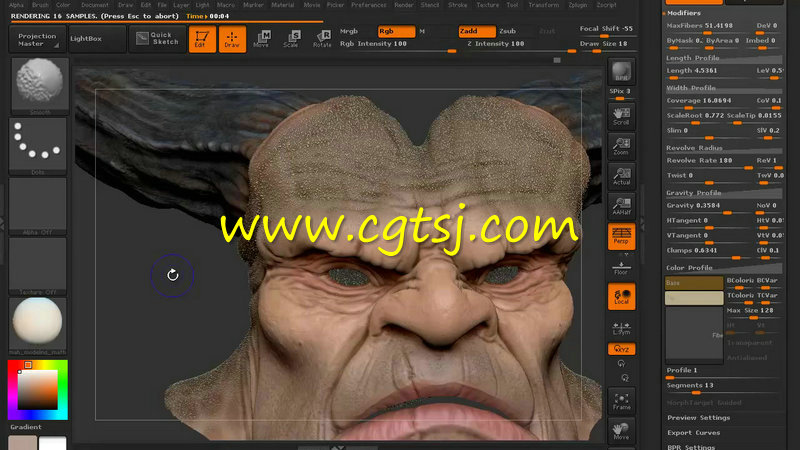This screenshot has height=450, width=800.
Task: Open the material sphere selector
Action: pyautogui.click(x=38, y=327)
